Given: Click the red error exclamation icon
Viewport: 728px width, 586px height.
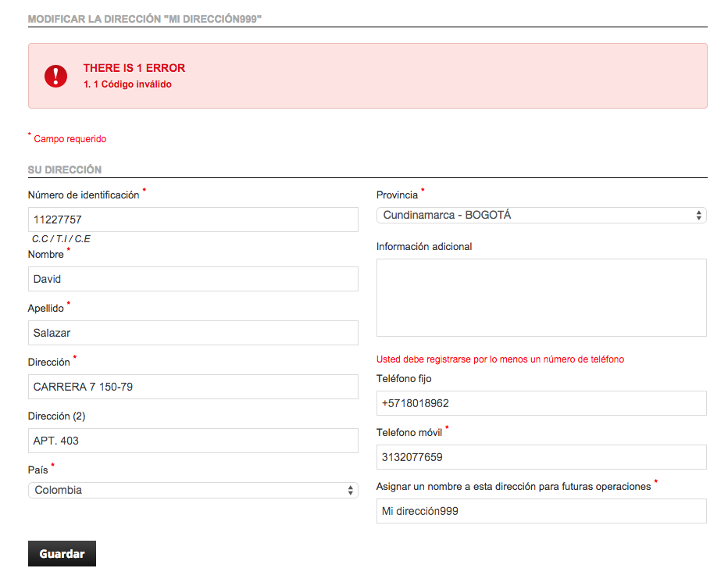Looking at the screenshot, I should pyautogui.click(x=55, y=76).
